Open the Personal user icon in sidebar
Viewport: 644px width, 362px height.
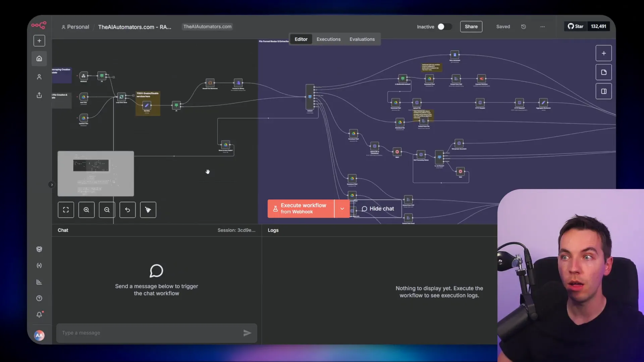point(39,77)
